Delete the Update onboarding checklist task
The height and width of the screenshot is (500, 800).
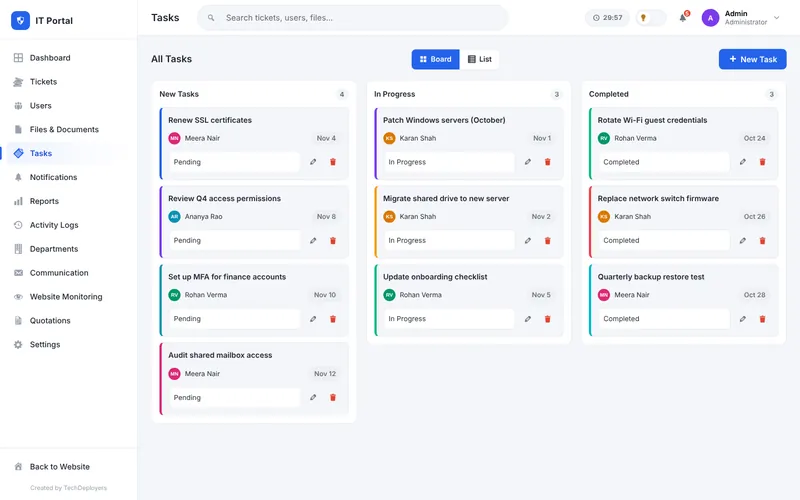click(x=547, y=319)
